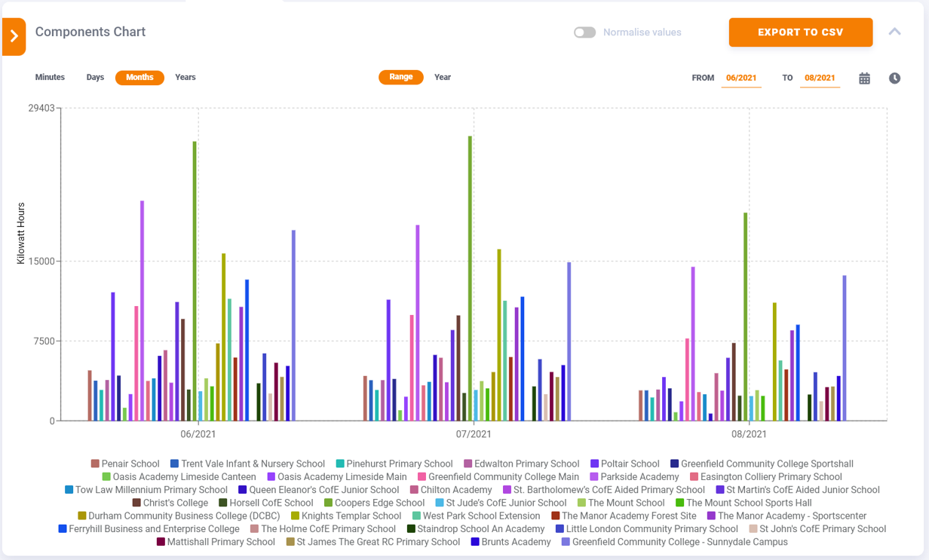Choose the Year selection mode
This screenshot has width=929, height=560.
pyautogui.click(x=443, y=78)
